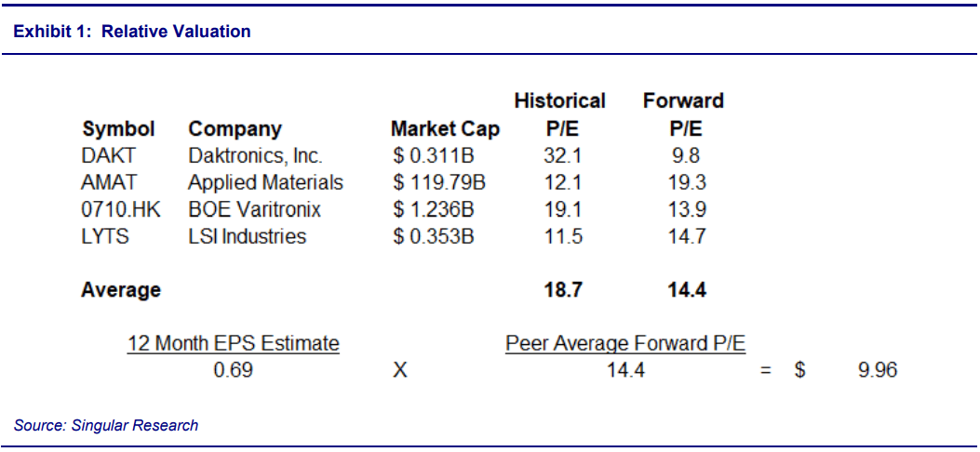Select the Symbol column header

(x=118, y=129)
